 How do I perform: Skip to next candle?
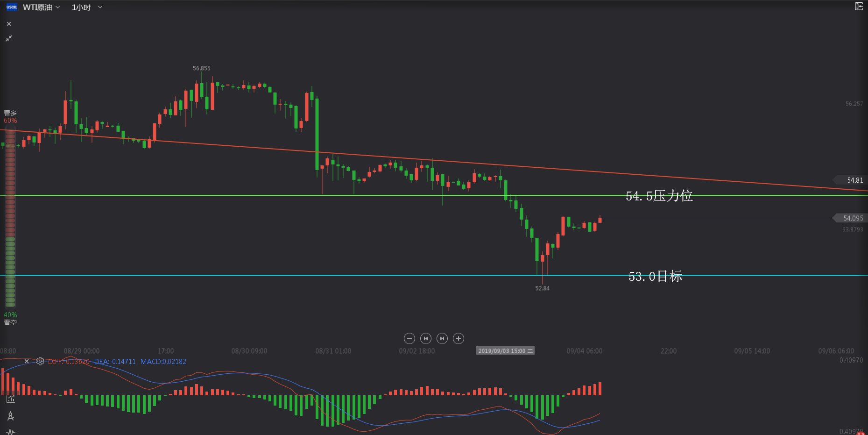(x=442, y=338)
